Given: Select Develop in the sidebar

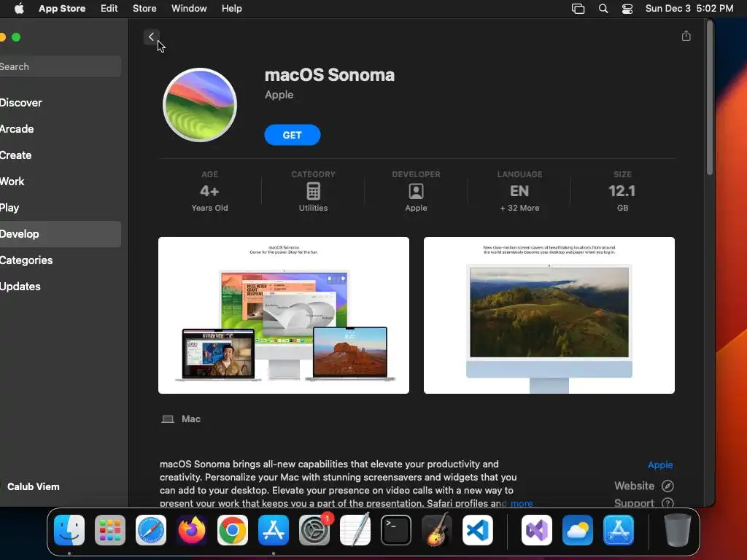Looking at the screenshot, I should [x=61, y=234].
